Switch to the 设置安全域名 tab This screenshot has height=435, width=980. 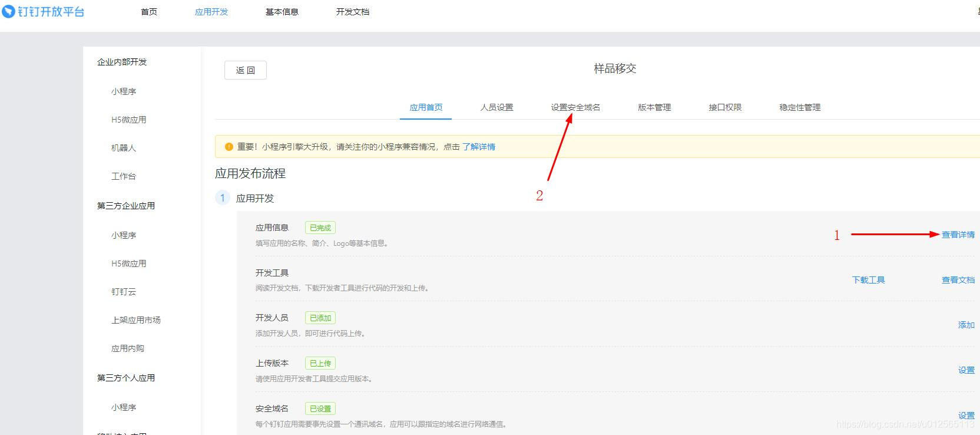point(575,107)
